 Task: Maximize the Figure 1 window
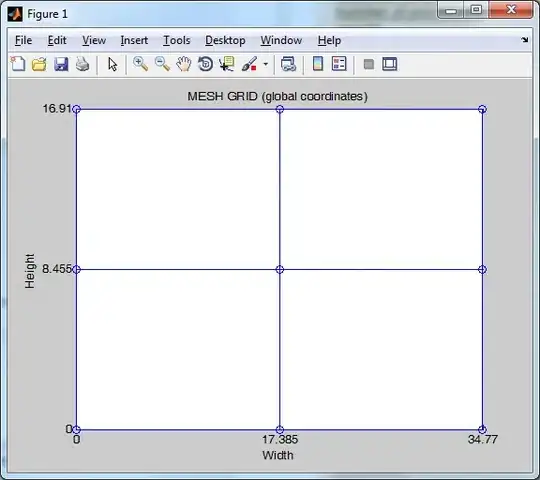pos(476,10)
